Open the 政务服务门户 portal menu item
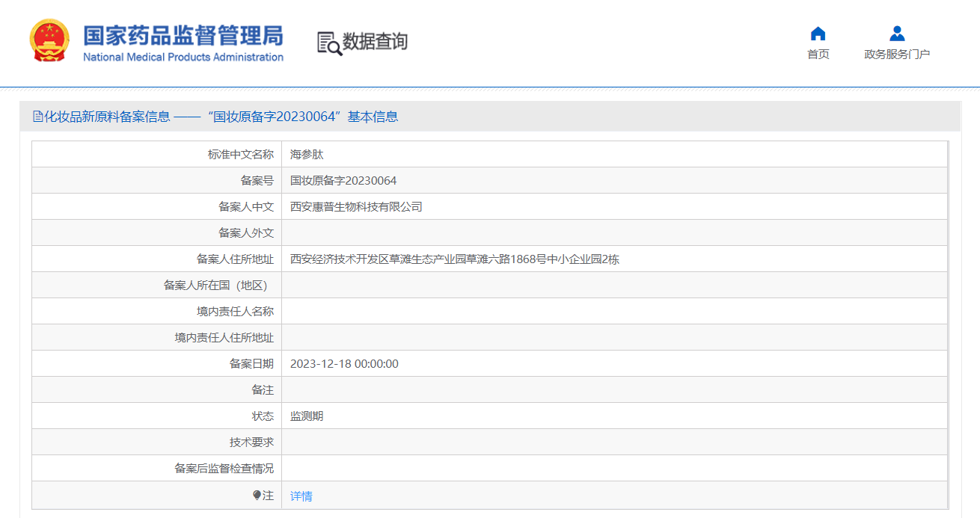 [x=896, y=53]
